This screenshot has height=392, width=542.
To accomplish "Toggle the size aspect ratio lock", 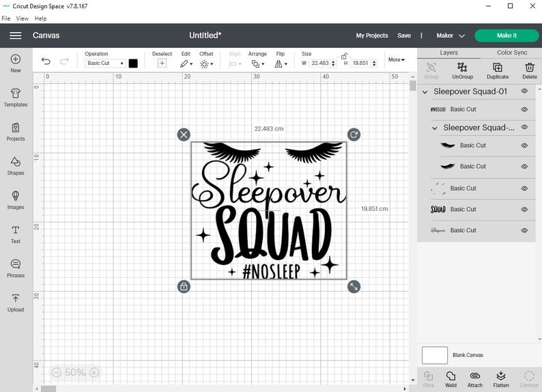I will coord(344,56).
